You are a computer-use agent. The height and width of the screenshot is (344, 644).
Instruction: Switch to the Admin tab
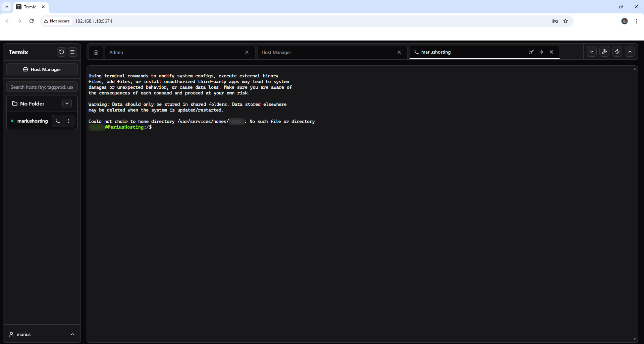point(174,52)
